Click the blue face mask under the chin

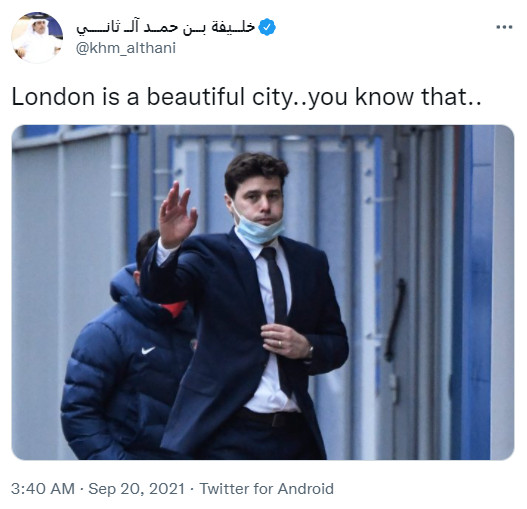point(258,229)
